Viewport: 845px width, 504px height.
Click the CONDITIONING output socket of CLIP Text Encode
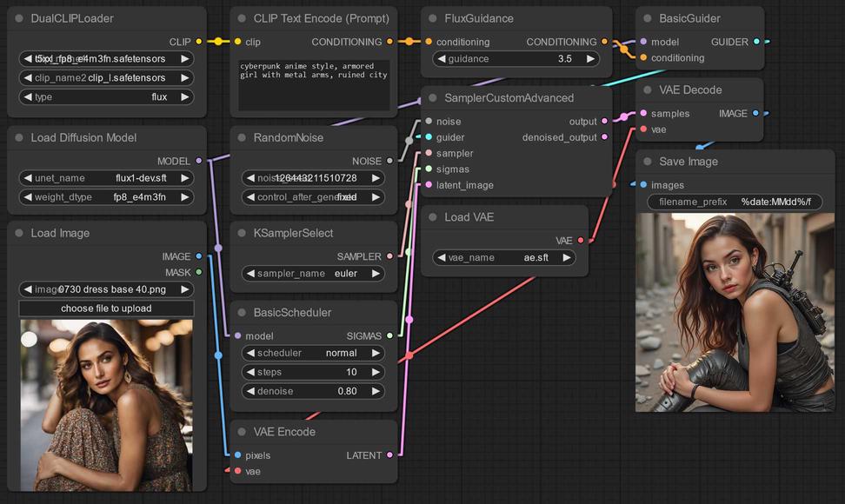click(x=389, y=42)
